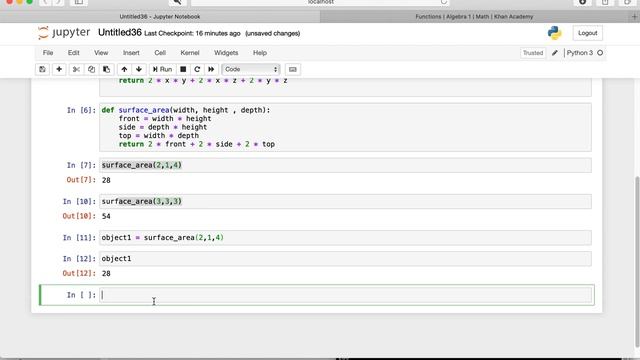Click the output value 54
This screenshot has height=360, width=640.
tap(106, 216)
